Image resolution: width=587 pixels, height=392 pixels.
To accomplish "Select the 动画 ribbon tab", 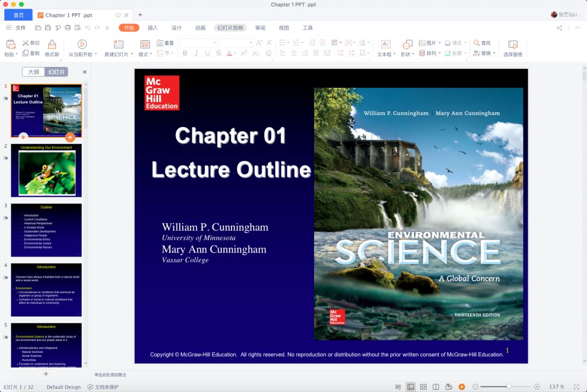I will tap(200, 28).
